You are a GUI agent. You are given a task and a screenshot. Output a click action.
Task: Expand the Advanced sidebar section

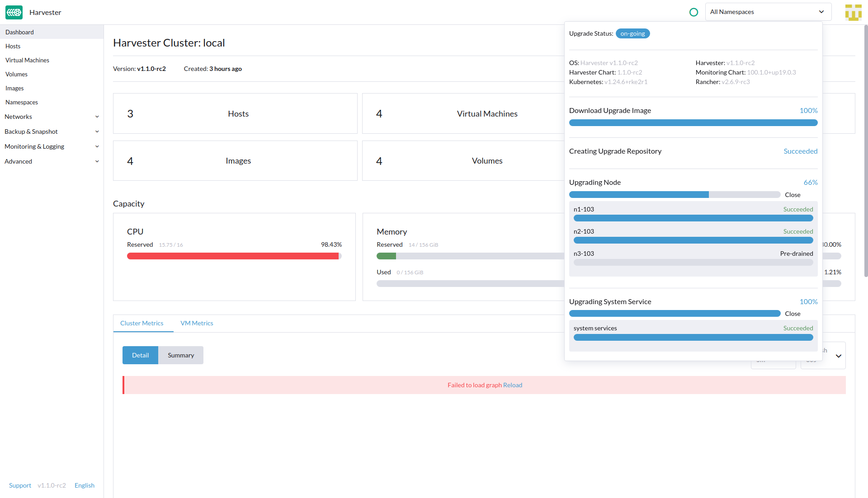[52, 161]
